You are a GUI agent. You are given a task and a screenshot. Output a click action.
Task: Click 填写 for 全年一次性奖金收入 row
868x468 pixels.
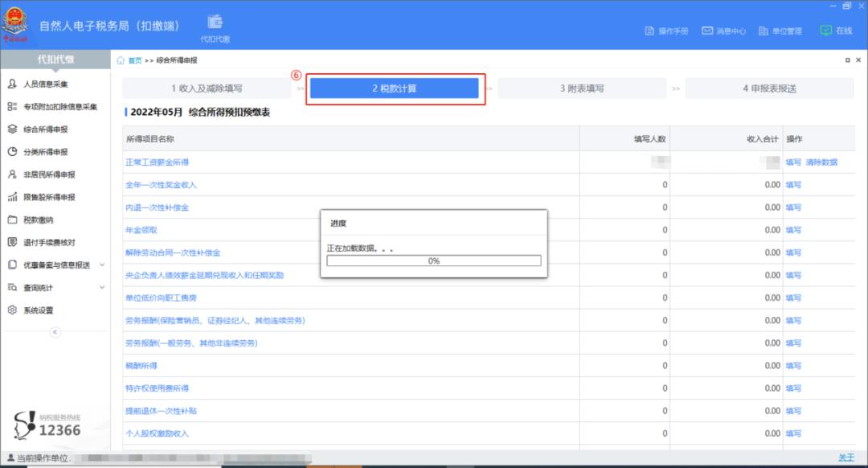[x=793, y=185]
